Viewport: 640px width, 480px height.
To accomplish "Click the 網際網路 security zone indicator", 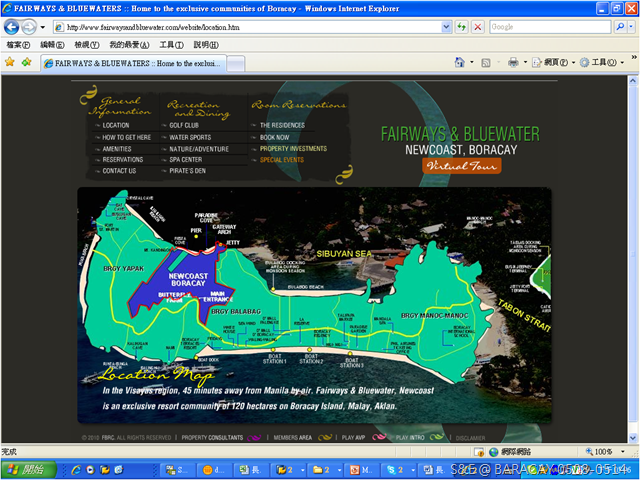I will pos(510,452).
